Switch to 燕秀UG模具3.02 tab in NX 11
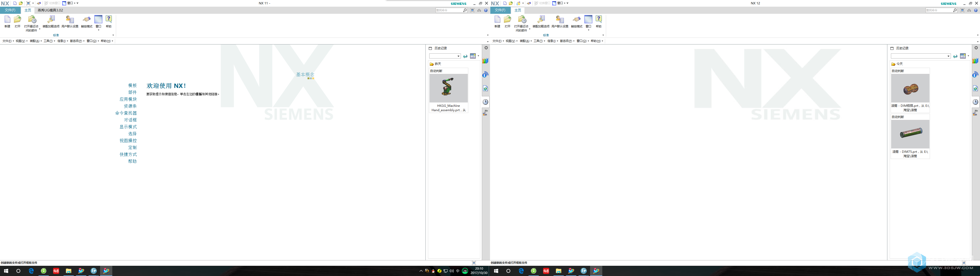980x276 pixels. click(x=50, y=10)
